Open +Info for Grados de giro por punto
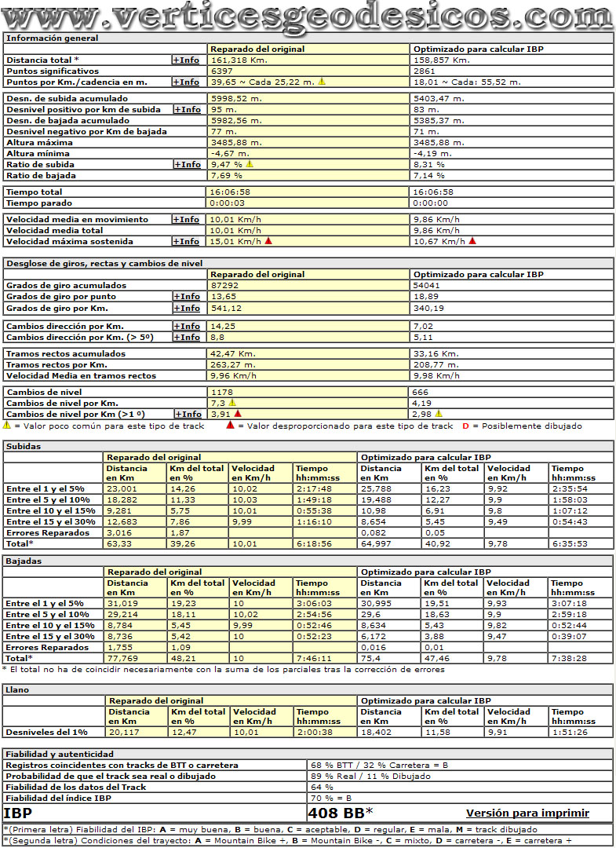The image size is (616, 848). [x=187, y=296]
